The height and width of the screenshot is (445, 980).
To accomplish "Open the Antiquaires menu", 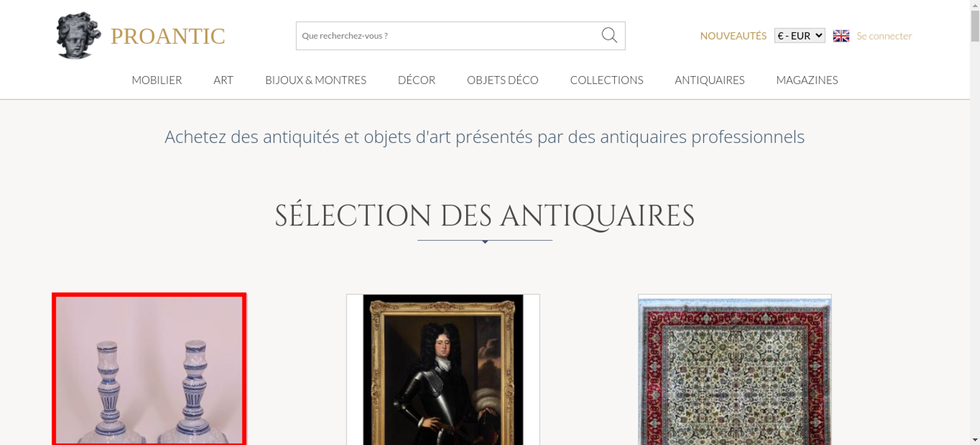I will tap(710, 80).
